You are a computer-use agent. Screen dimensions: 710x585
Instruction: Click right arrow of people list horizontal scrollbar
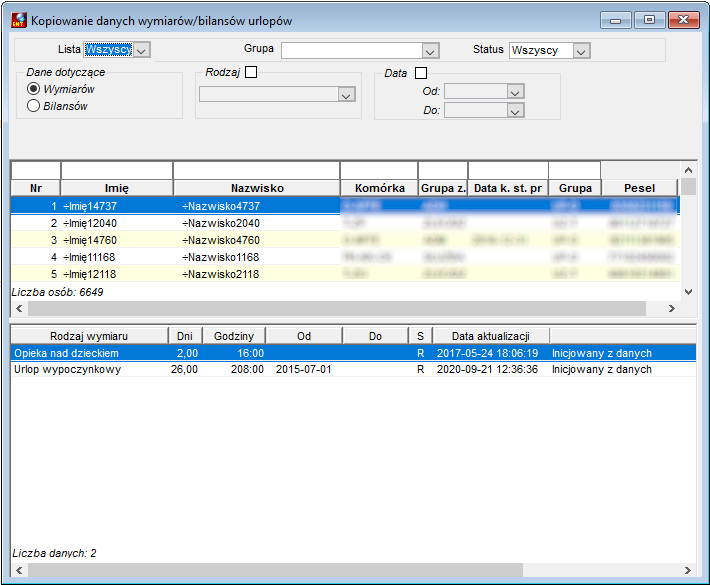pyautogui.click(x=672, y=308)
